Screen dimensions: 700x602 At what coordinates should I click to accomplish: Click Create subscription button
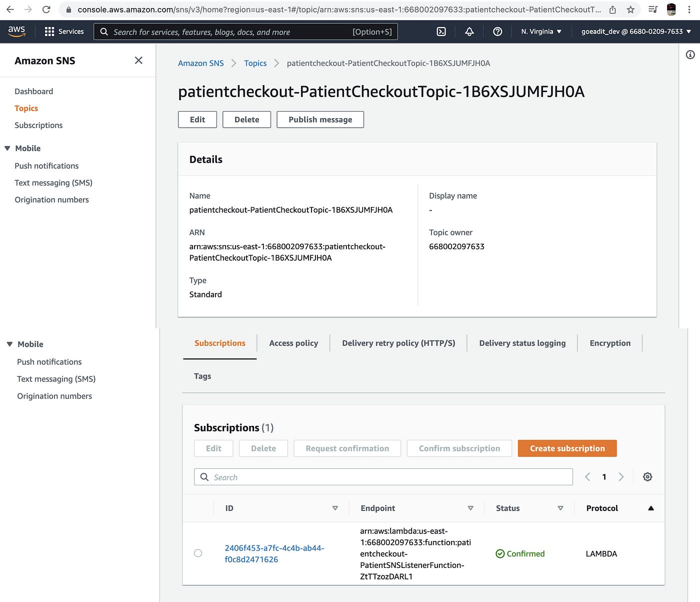(567, 448)
